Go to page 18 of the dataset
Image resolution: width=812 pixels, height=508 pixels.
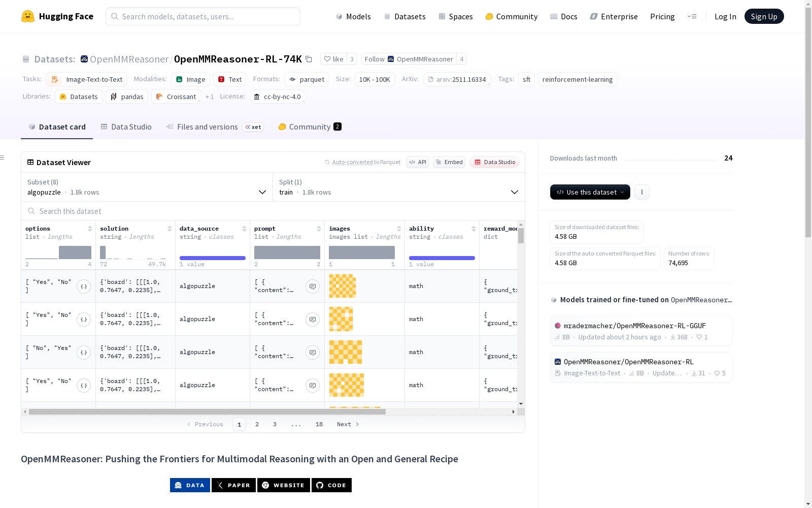click(x=319, y=424)
